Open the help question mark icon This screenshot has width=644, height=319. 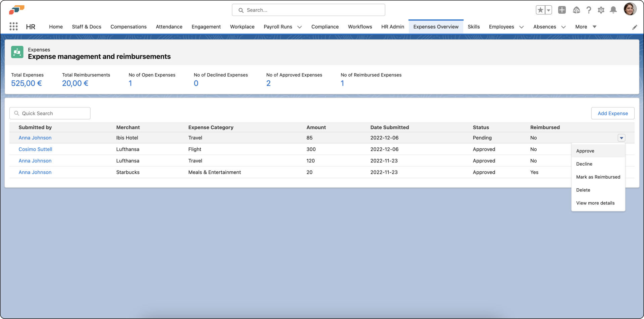pyautogui.click(x=589, y=10)
